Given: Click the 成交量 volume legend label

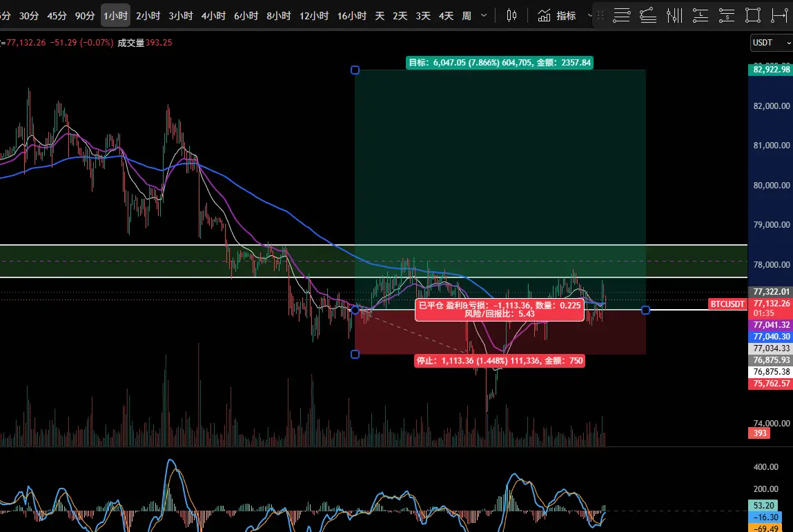Looking at the screenshot, I should (131, 43).
